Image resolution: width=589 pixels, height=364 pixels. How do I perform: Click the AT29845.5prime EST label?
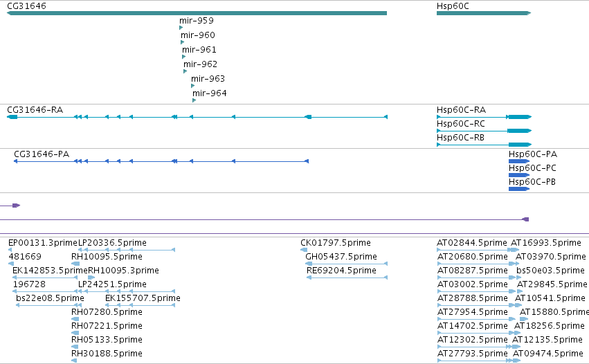pyautogui.click(x=552, y=284)
